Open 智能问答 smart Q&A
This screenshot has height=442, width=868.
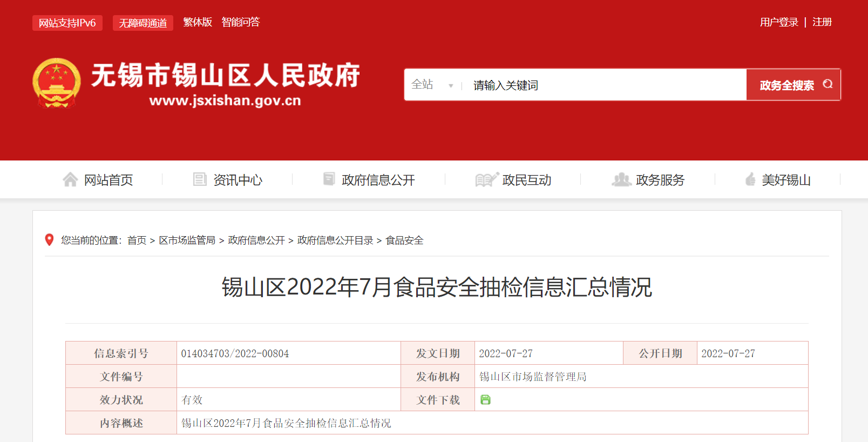241,22
